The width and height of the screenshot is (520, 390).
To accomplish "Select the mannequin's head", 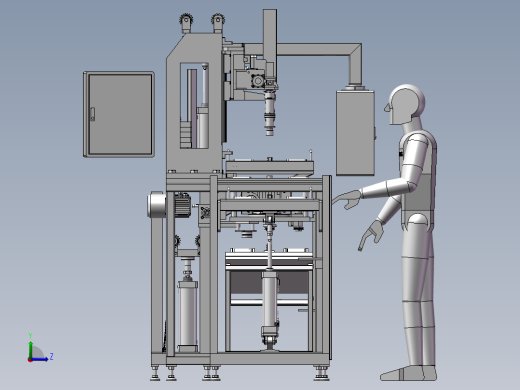I will pyautogui.click(x=405, y=104).
